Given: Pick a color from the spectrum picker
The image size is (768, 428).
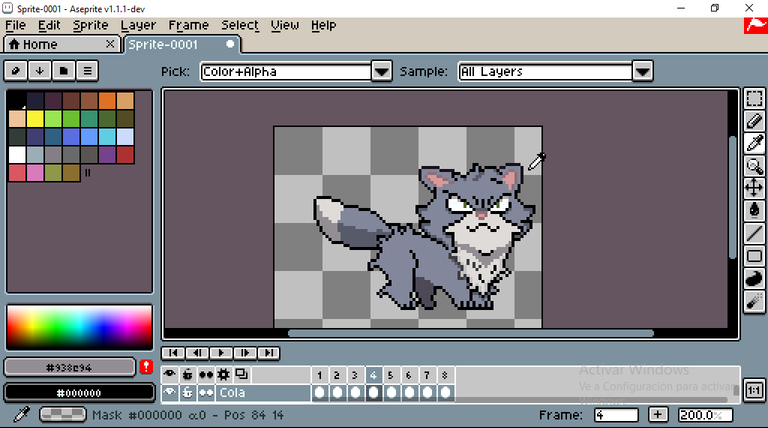Looking at the screenshot, I should (x=79, y=327).
